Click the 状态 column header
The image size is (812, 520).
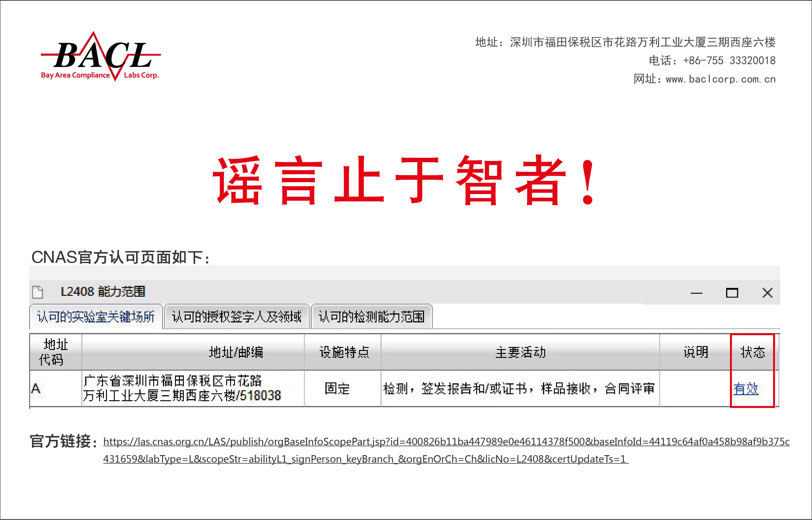[x=753, y=352]
